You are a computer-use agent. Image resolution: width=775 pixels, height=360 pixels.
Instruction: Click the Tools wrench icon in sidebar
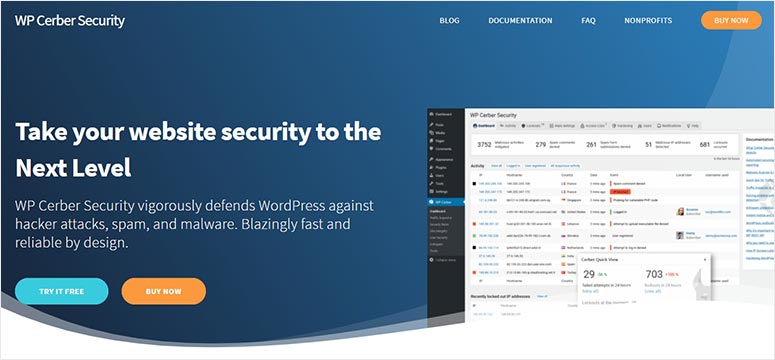431,183
